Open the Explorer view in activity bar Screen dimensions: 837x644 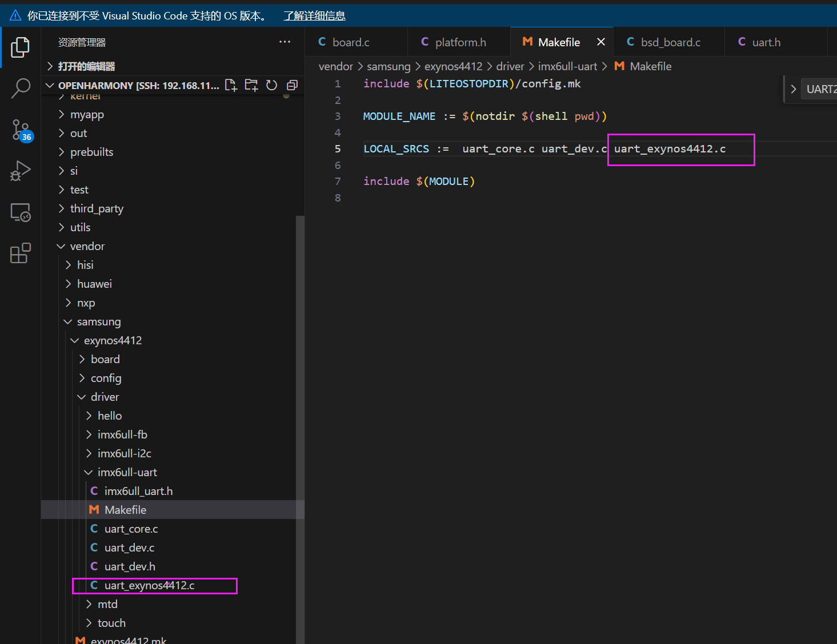pos(21,47)
